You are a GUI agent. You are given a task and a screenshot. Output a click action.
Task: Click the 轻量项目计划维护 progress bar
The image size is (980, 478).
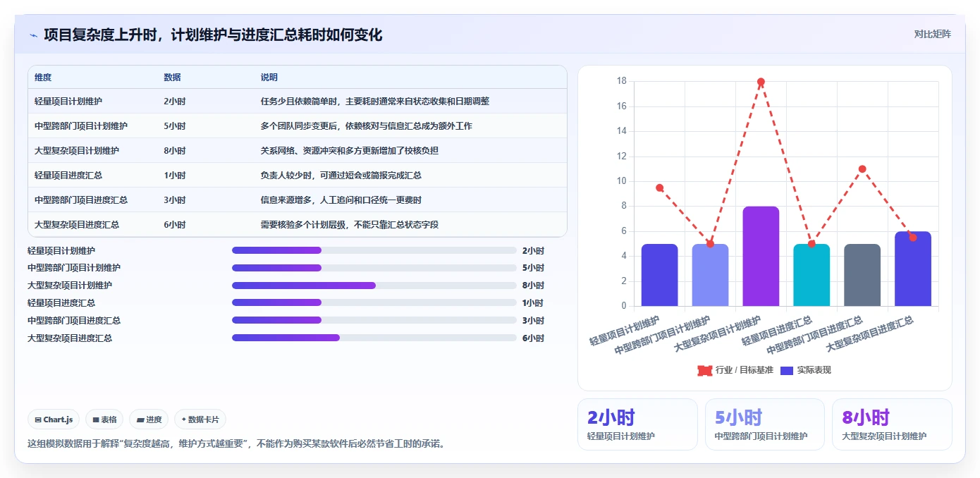(374, 250)
